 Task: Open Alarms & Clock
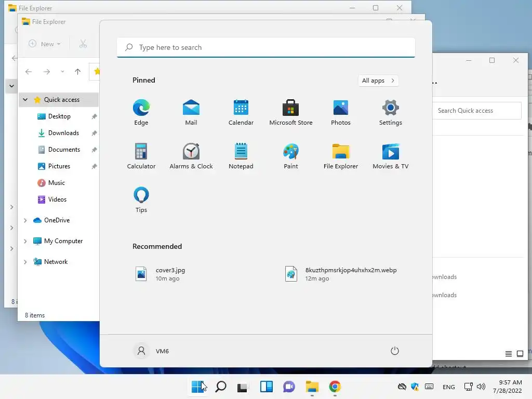(191, 156)
